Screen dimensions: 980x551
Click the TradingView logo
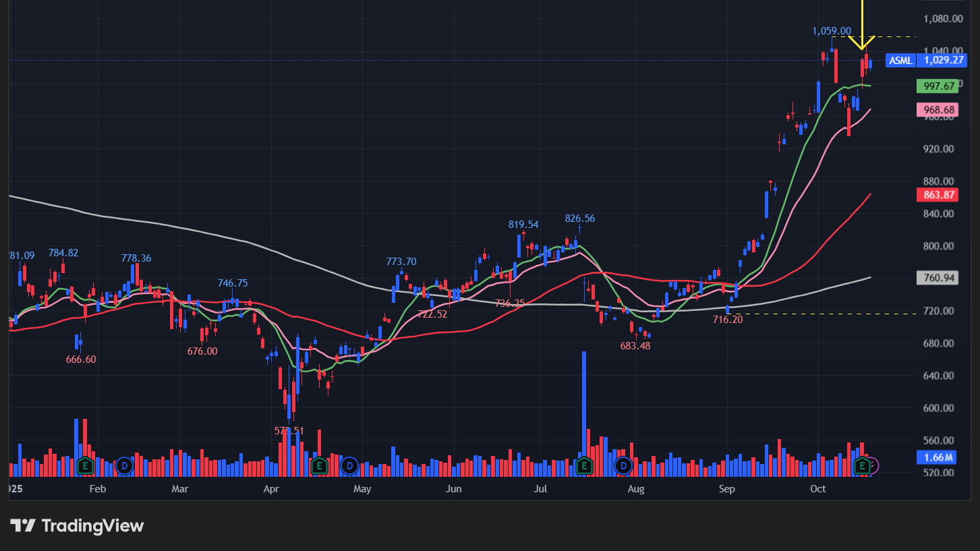pos(77,526)
